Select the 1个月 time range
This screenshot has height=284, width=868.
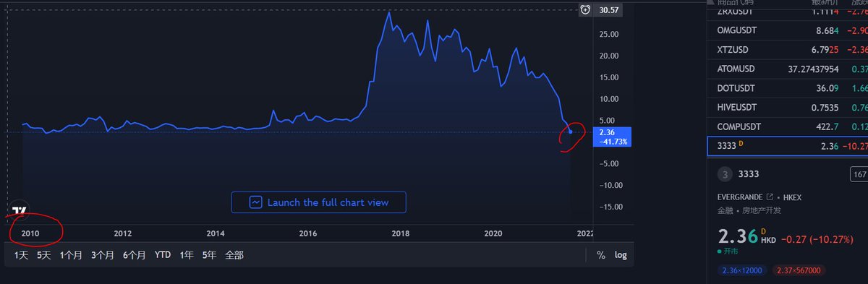pyautogui.click(x=71, y=255)
